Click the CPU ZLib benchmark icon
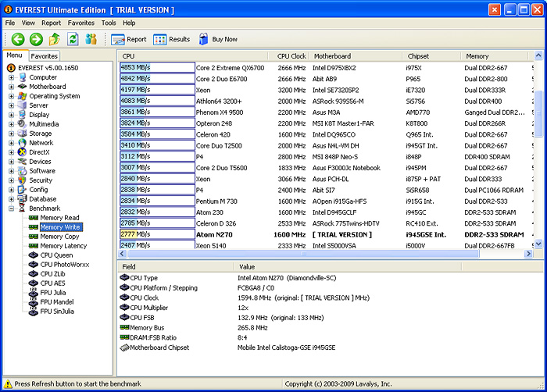 click(x=34, y=274)
